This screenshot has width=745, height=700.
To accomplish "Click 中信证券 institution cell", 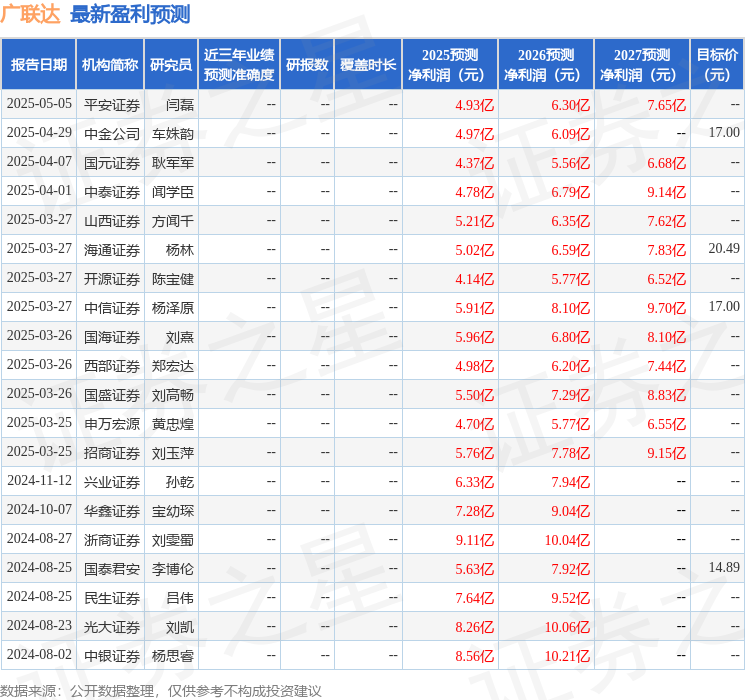I will pyautogui.click(x=112, y=308).
